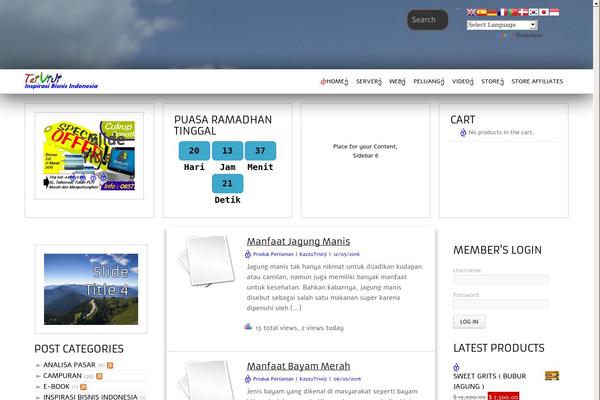Open the Manfaat Jagung Manis post thumbnail
Image resolution: width=600 pixels, height=400 pixels.
point(206,261)
